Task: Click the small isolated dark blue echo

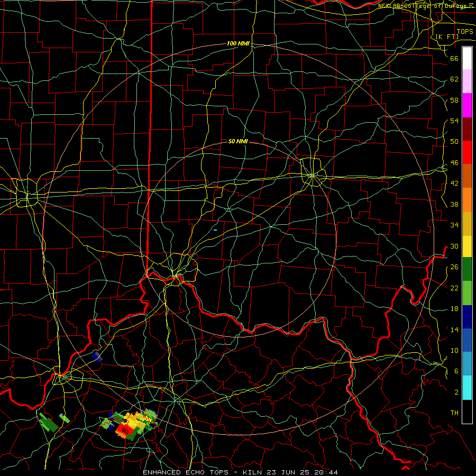Action: coord(97,356)
